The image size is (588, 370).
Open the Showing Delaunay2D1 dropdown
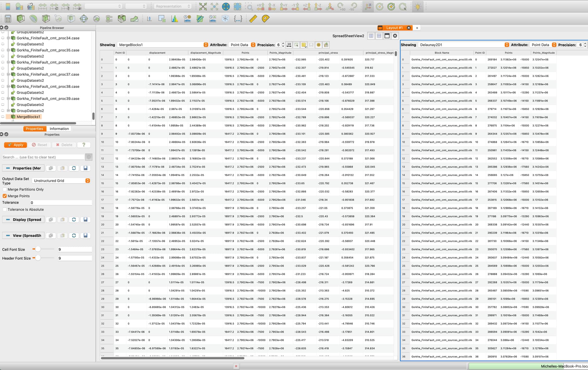click(464, 45)
